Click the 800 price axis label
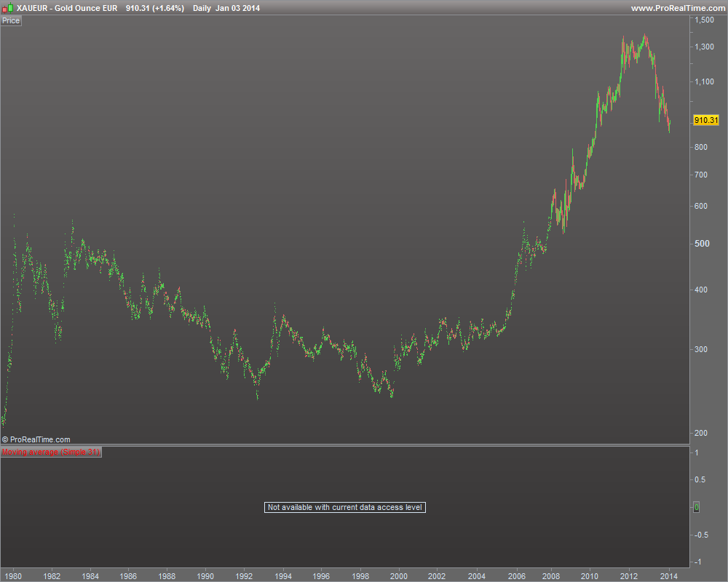 [x=701, y=147]
